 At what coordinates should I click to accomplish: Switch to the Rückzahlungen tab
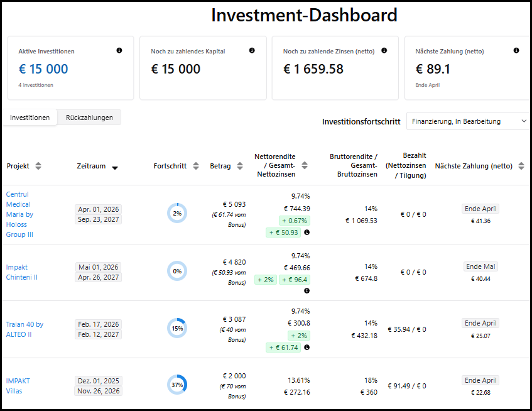coord(89,118)
